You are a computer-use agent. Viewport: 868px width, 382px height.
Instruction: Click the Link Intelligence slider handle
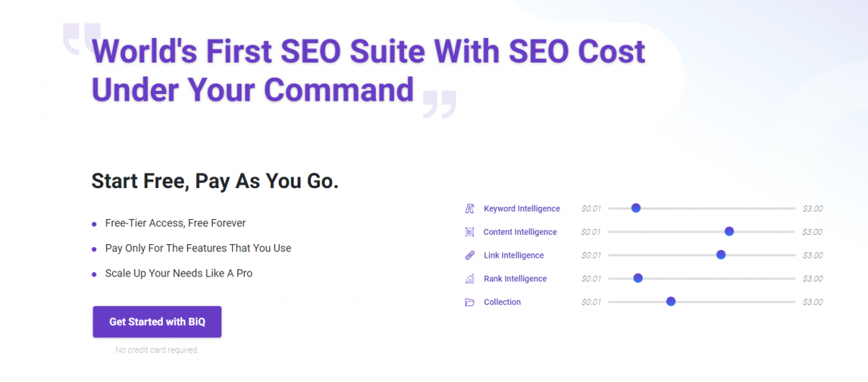[x=721, y=255]
